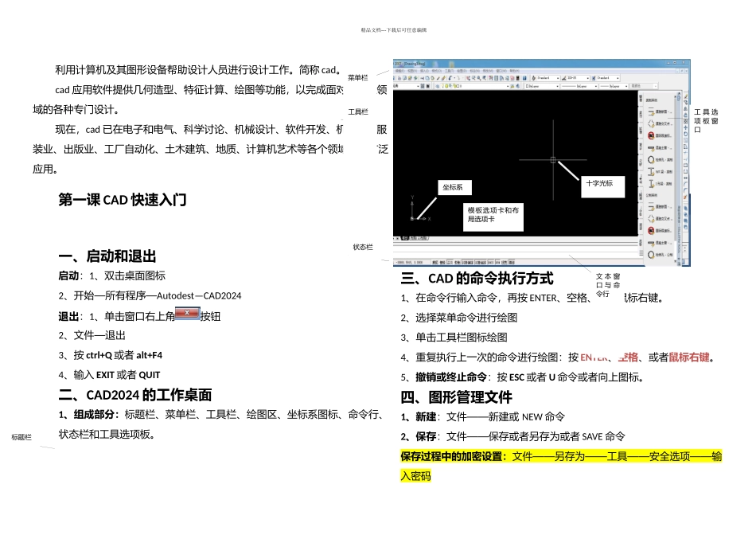The height and width of the screenshot is (535, 756).
Task: Expand the Standard text style dropdown
Action: (558, 78)
